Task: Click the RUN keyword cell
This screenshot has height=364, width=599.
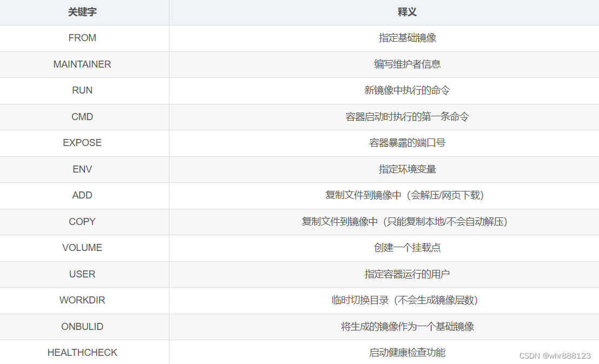Action: click(x=82, y=90)
